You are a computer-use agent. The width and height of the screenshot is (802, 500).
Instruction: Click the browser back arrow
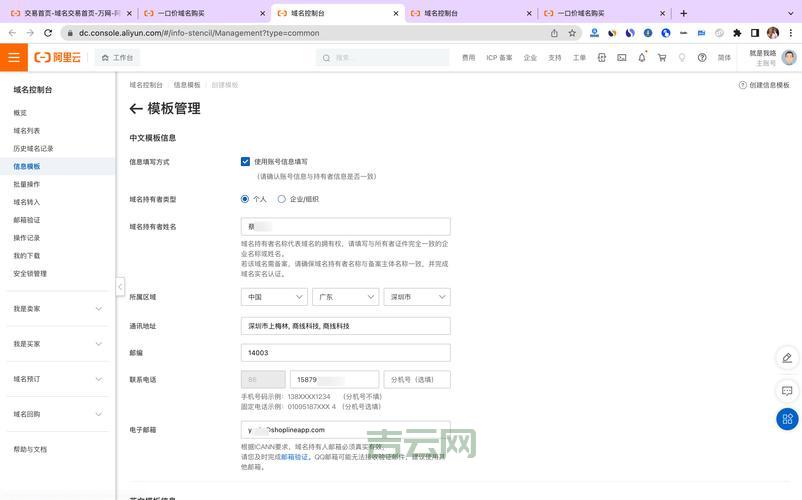(12, 33)
